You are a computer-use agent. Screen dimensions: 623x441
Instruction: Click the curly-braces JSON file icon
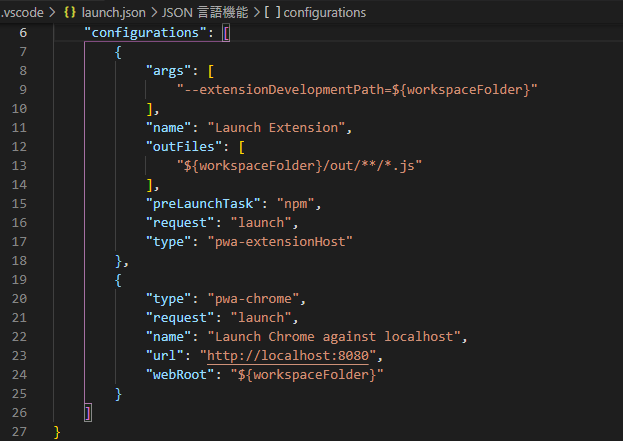coord(70,12)
